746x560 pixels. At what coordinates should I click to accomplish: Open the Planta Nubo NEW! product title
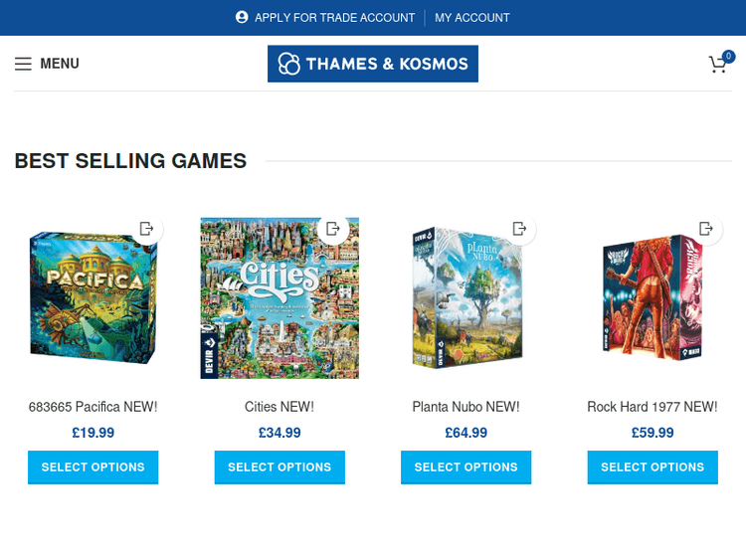[466, 407]
